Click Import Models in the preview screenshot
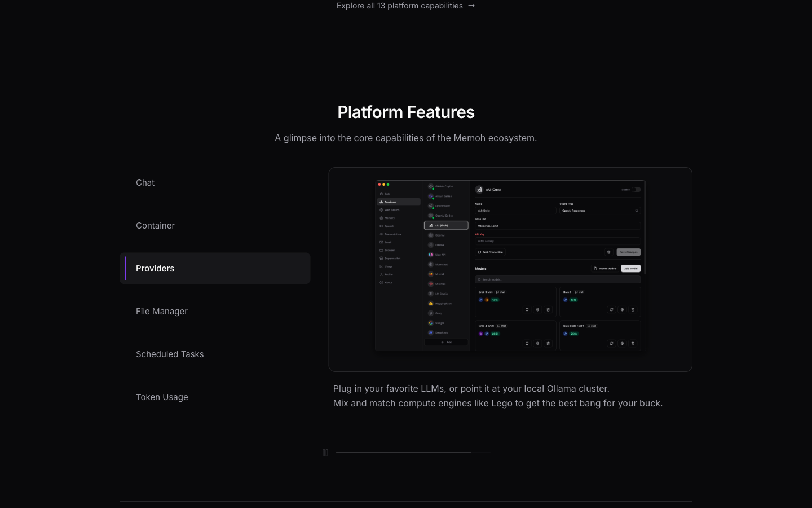 point(606,269)
